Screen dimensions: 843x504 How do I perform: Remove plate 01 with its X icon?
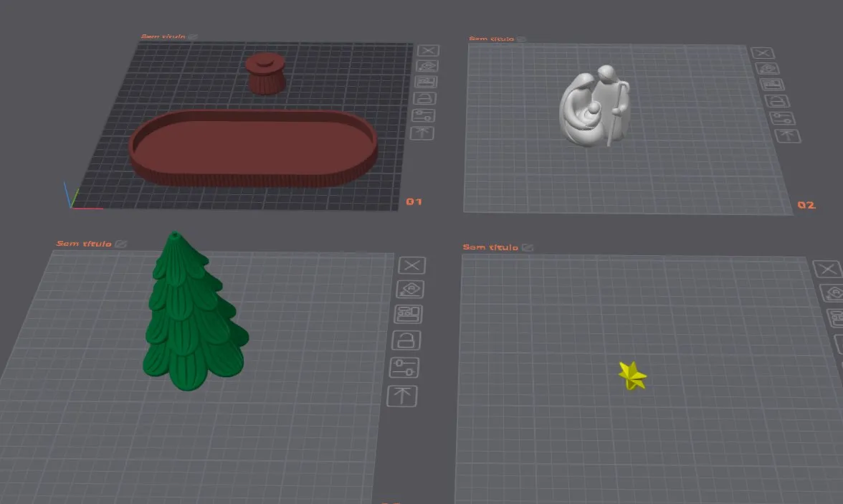click(428, 51)
